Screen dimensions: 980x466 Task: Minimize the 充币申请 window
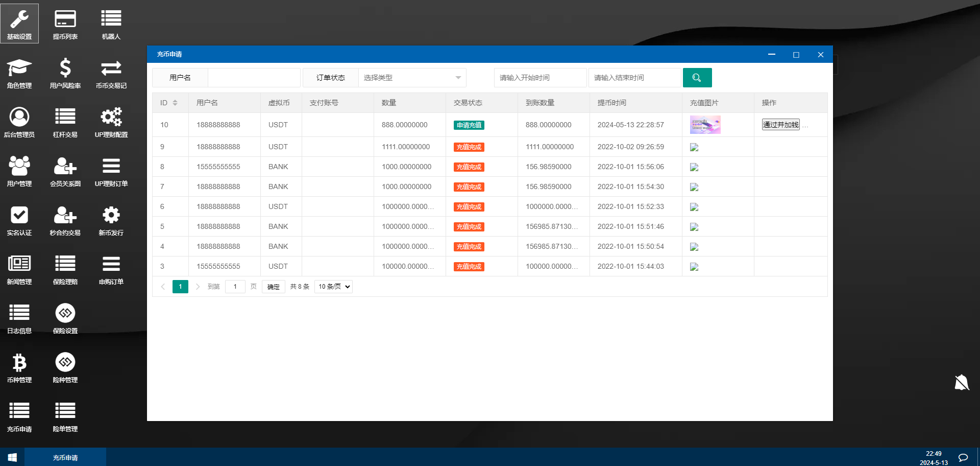[772, 54]
